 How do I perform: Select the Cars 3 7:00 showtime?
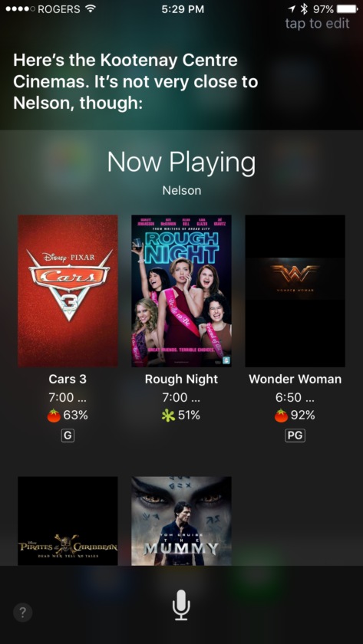pyautogui.click(x=68, y=397)
